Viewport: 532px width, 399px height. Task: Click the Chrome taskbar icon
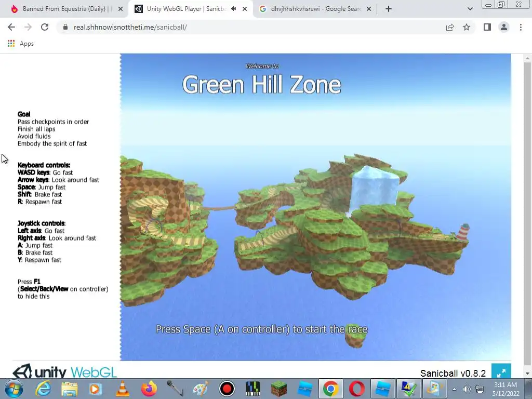pos(330,389)
